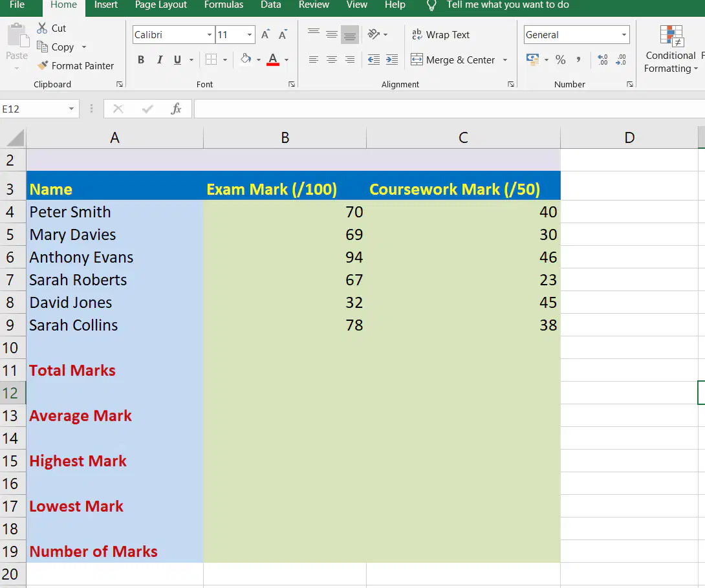Open the View tab

pos(356,5)
